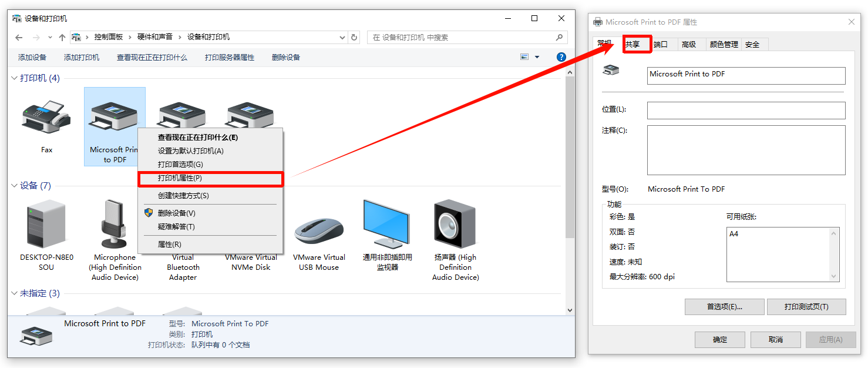
Task: Choose 疑难解答(T) in context menu
Action: (x=210, y=227)
